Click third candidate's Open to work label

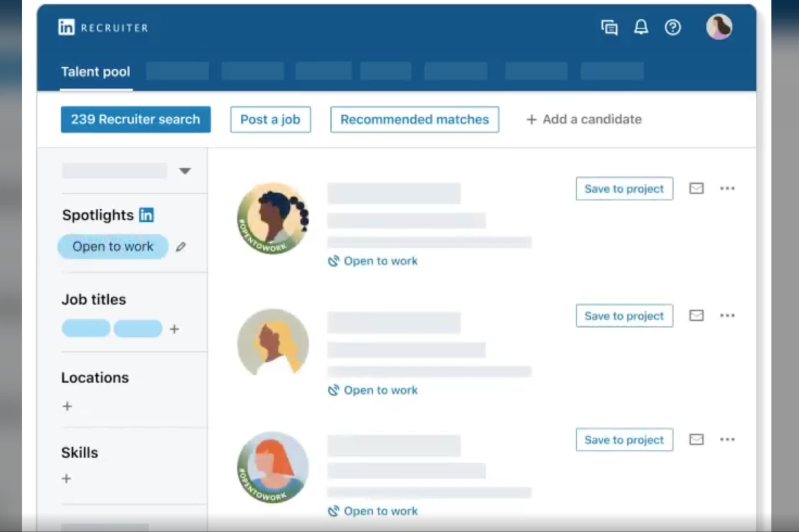[373, 511]
